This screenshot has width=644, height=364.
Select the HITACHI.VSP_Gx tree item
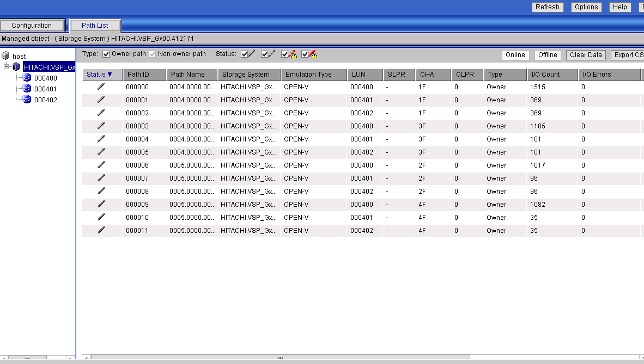pyautogui.click(x=49, y=67)
